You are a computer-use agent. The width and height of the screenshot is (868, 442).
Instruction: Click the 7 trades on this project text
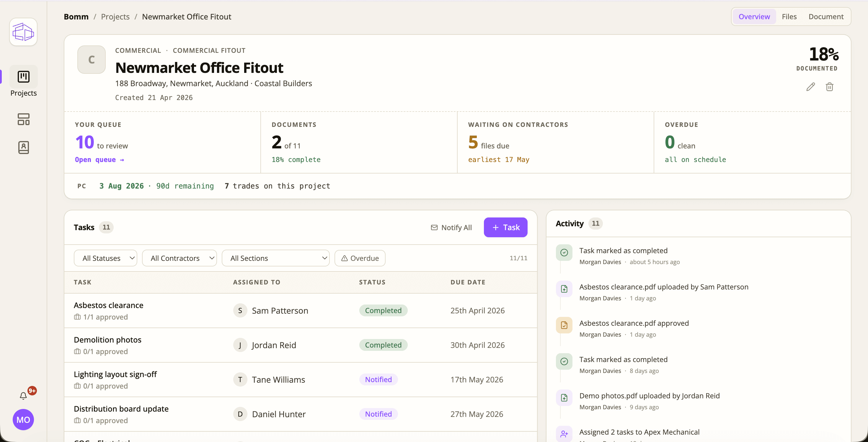(277, 186)
